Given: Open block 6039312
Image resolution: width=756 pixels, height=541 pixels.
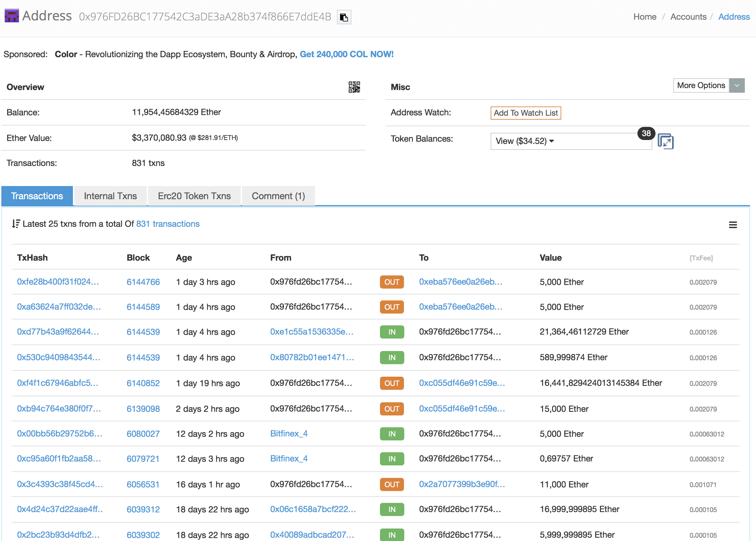Looking at the screenshot, I should coord(143,509).
